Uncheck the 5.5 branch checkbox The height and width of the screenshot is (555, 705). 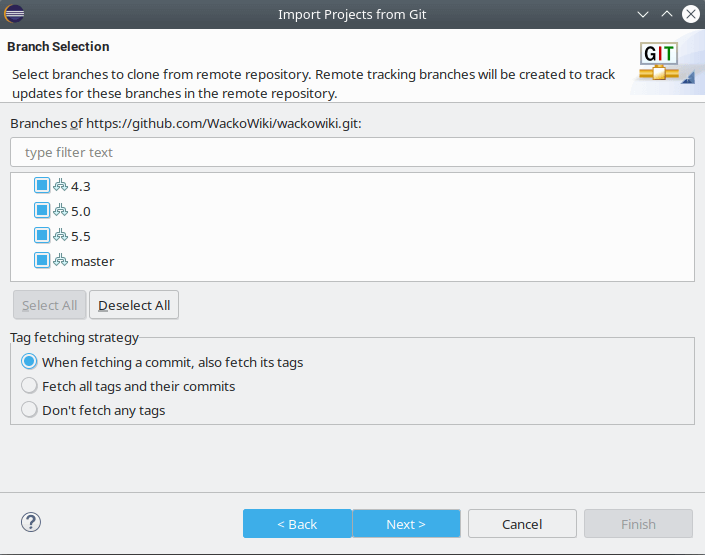42,235
